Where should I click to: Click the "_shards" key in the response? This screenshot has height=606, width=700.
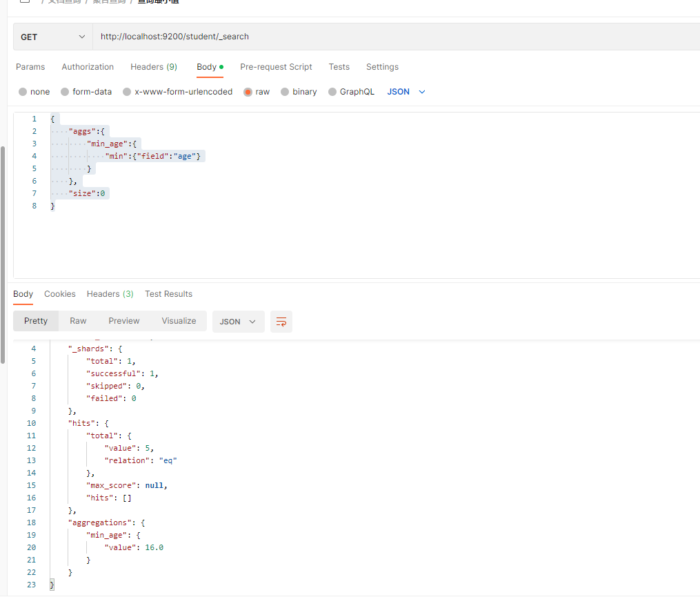88,349
